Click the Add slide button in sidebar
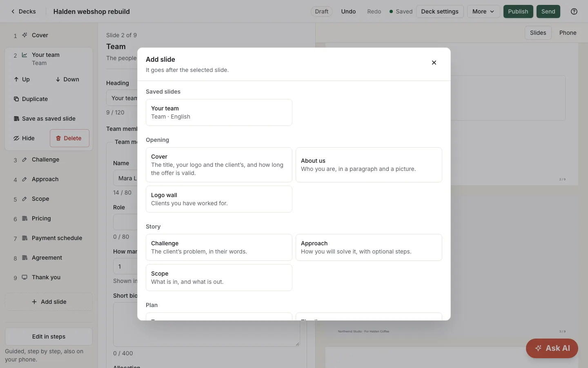 (49, 302)
